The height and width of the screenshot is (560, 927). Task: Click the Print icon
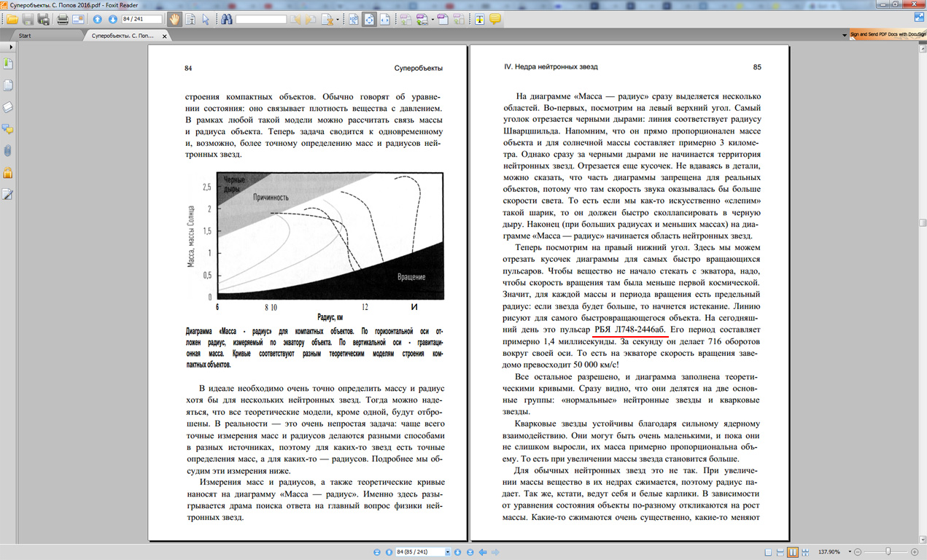pos(63,20)
